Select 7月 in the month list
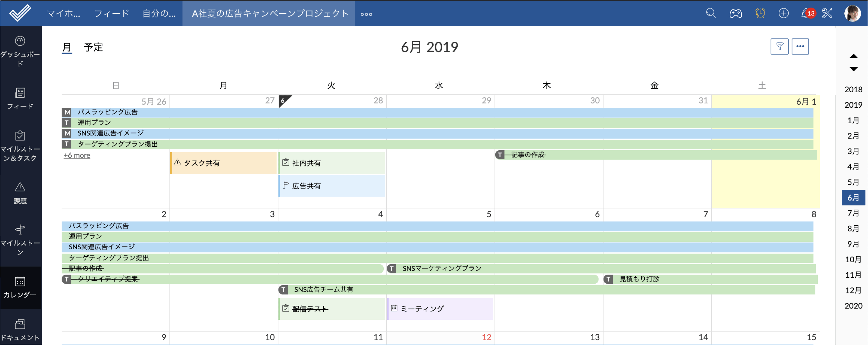Image resolution: width=868 pixels, height=345 pixels. [x=853, y=213]
